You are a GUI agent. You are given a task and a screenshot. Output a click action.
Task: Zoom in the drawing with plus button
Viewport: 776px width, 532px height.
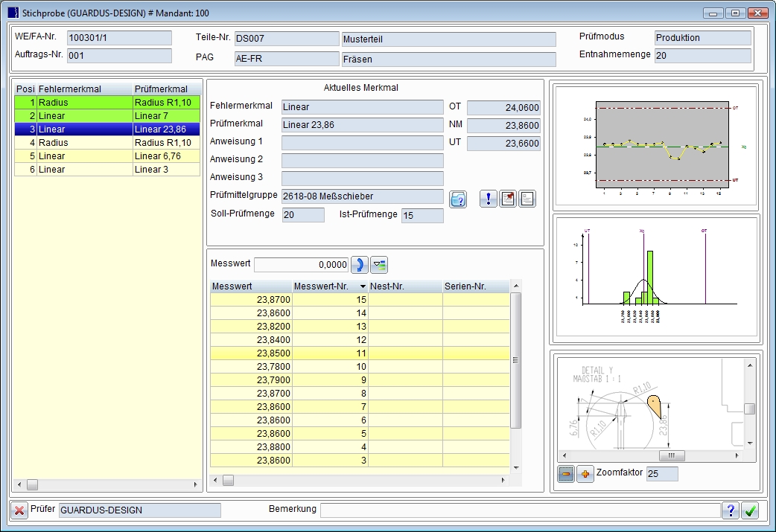pyautogui.click(x=585, y=474)
